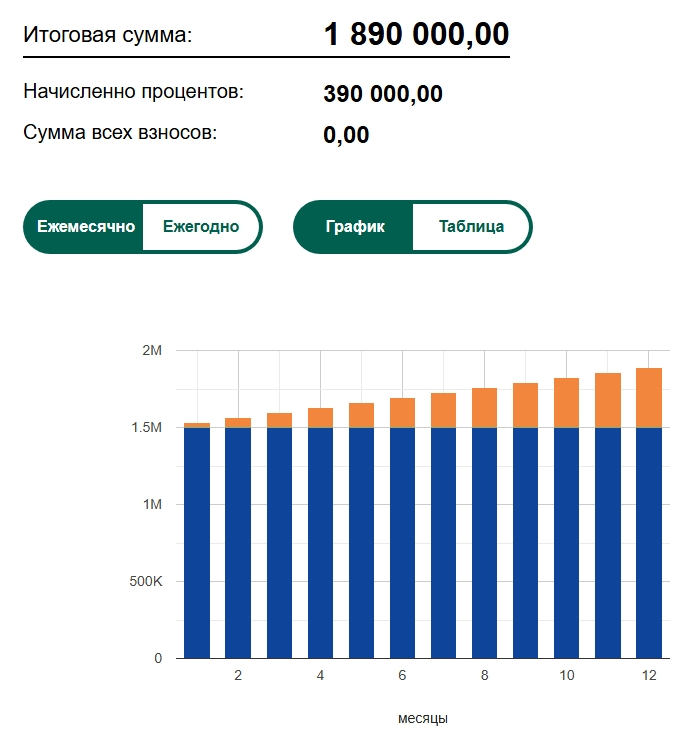
Task: Click the 2M label on vertical axis
Action: coord(152,351)
